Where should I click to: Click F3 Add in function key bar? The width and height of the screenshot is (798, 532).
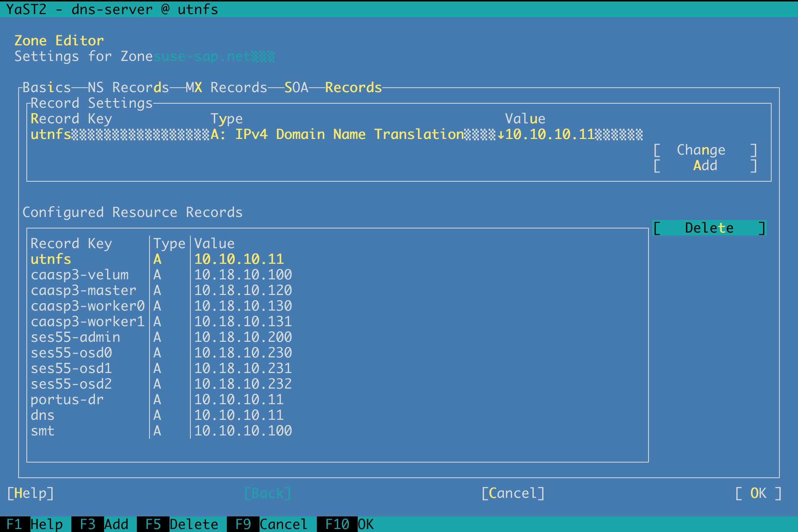104,524
